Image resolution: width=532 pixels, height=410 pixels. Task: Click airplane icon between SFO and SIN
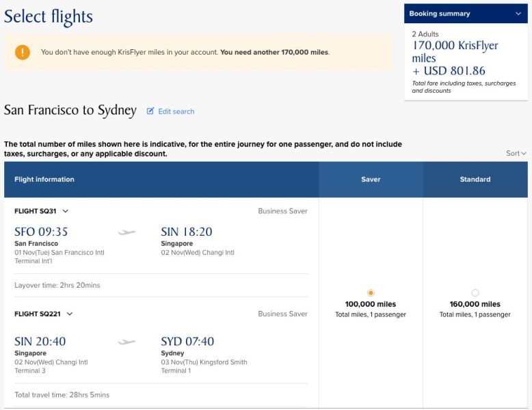[127, 232]
